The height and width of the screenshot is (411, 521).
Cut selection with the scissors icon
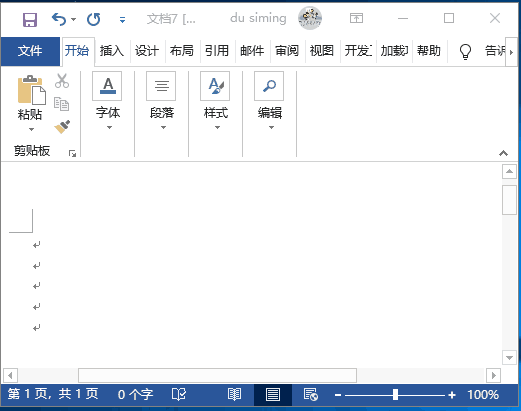pyautogui.click(x=62, y=81)
